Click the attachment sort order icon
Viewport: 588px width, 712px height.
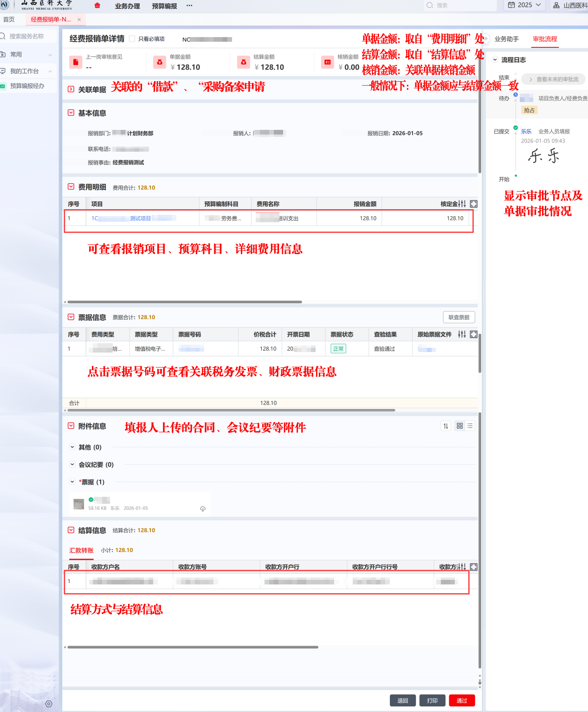pyautogui.click(x=446, y=426)
